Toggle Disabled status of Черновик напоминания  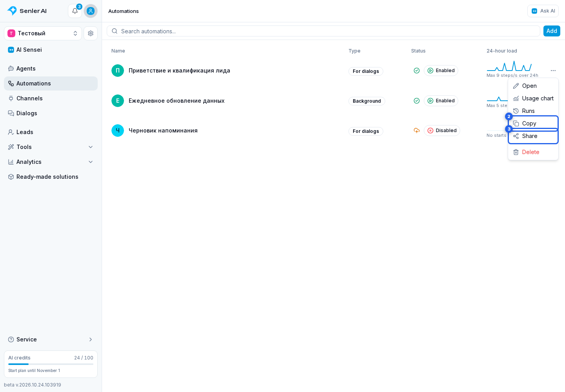tap(442, 131)
